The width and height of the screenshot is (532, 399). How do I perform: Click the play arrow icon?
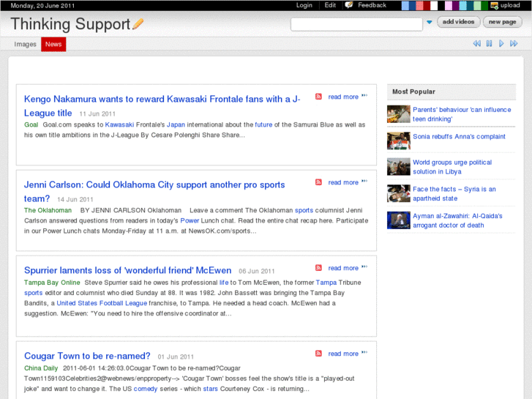pyautogui.click(x=501, y=43)
